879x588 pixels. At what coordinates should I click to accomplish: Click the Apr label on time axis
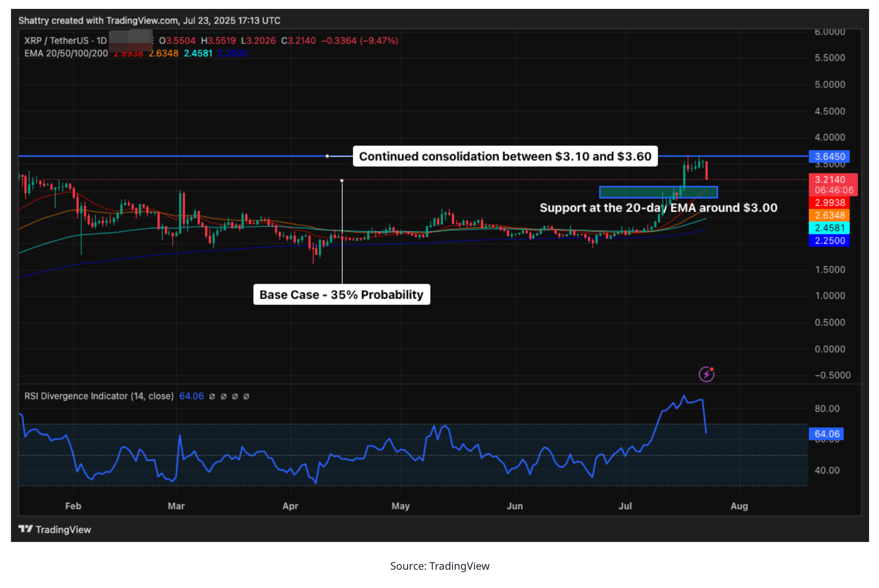(290, 506)
